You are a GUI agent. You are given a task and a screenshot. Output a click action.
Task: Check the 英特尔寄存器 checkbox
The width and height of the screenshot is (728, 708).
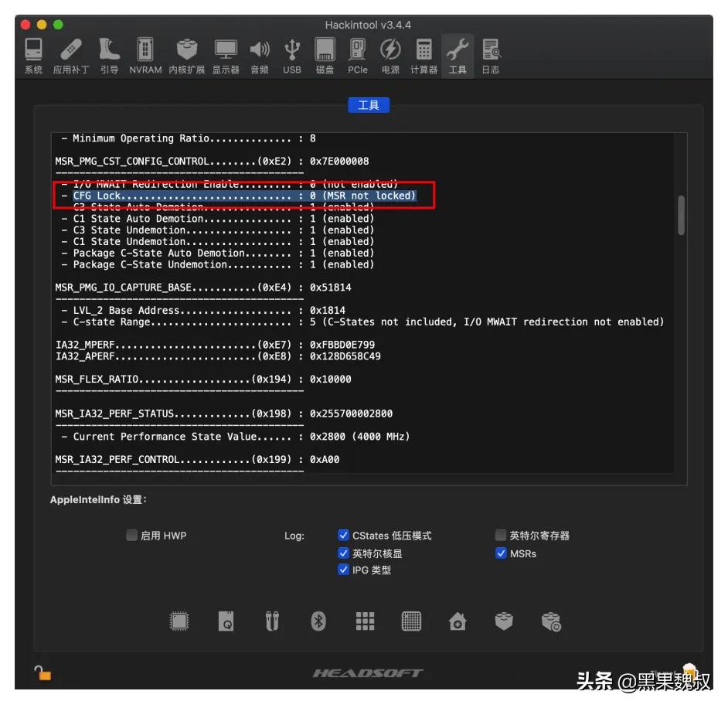coord(501,536)
